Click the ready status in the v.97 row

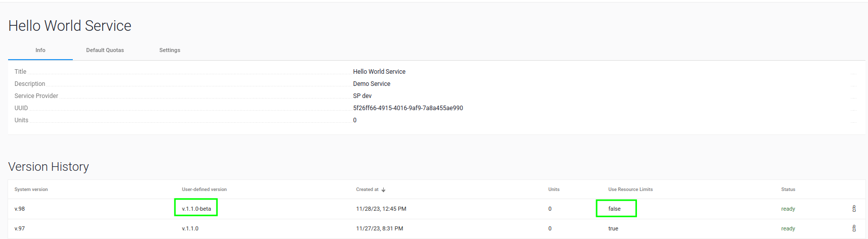point(788,228)
